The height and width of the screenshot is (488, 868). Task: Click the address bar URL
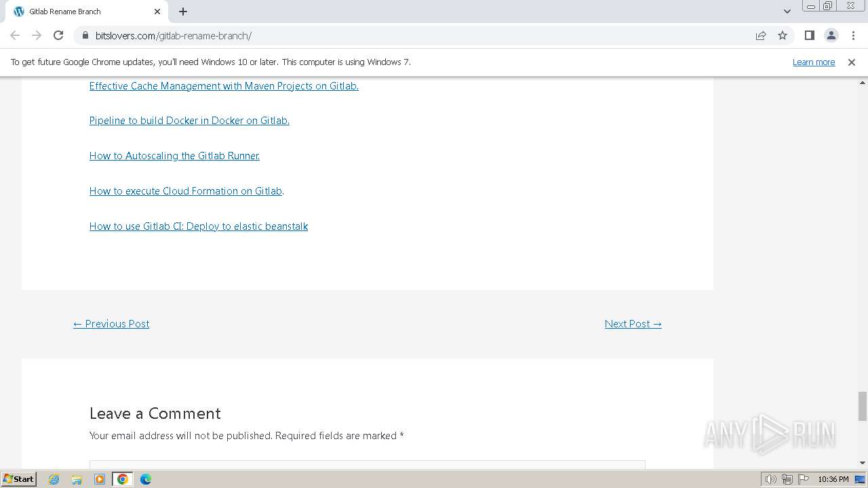pos(174,35)
